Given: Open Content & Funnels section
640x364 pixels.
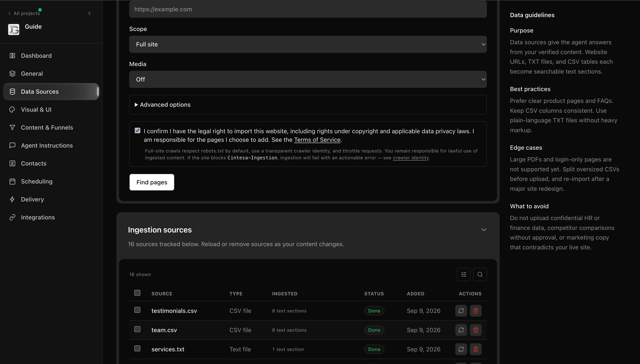Looking at the screenshot, I should pos(51,127).
